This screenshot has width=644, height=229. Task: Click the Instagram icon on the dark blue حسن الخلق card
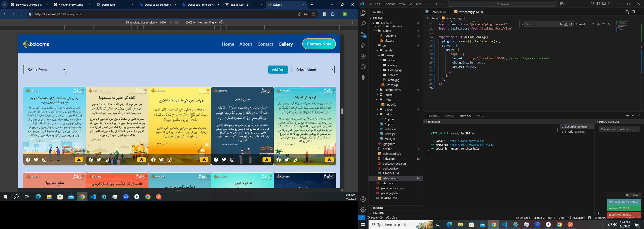coord(232,160)
